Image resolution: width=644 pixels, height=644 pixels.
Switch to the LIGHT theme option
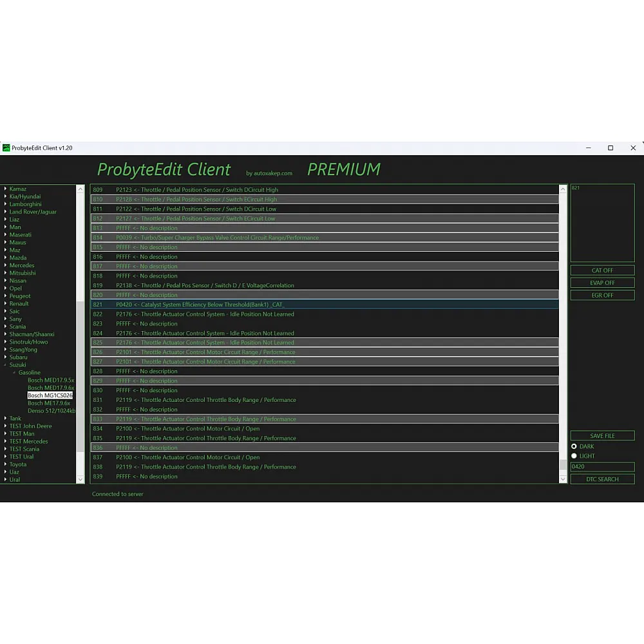574,456
